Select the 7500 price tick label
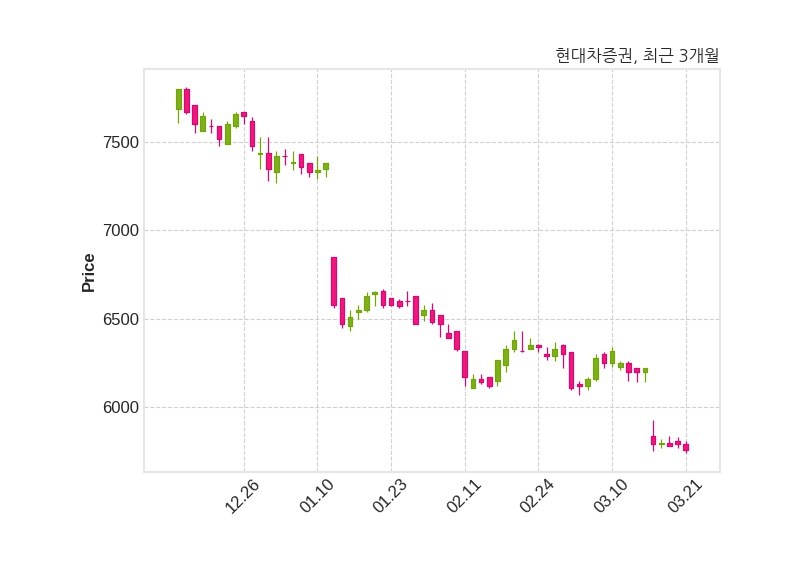 [121, 142]
